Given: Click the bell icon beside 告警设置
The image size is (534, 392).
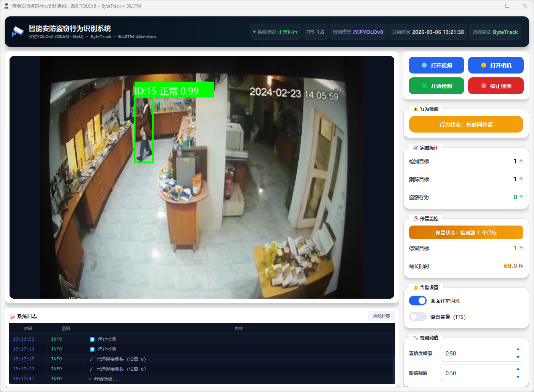Looking at the screenshot, I should pyautogui.click(x=416, y=288).
